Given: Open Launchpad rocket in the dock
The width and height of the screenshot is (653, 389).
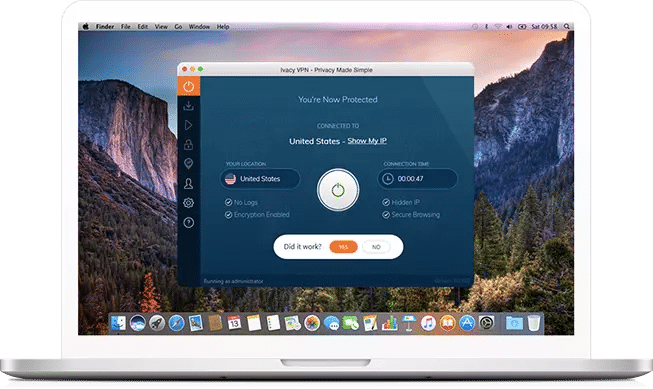Looking at the screenshot, I should pyautogui.click(x=157, y=323).
